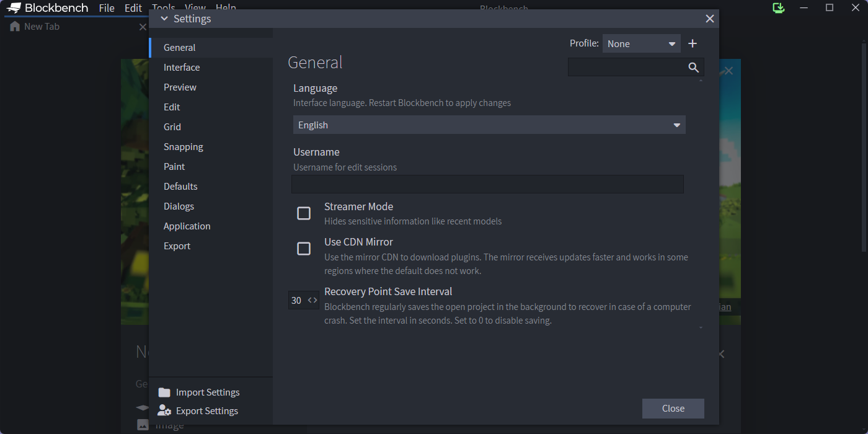Close the Settings dialog with X
This screenshot has height=434, width=868.
pyautogui.click(x=710, y=19)
